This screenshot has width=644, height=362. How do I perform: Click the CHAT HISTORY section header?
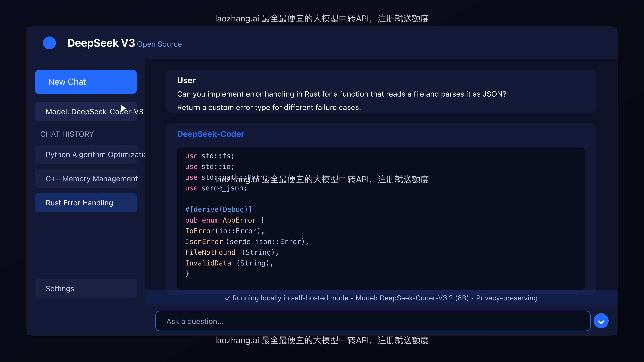pos(67,134)
